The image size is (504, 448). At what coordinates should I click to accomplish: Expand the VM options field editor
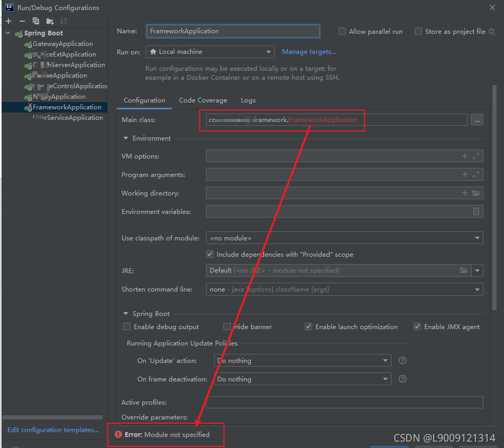[x=475, y=156]
